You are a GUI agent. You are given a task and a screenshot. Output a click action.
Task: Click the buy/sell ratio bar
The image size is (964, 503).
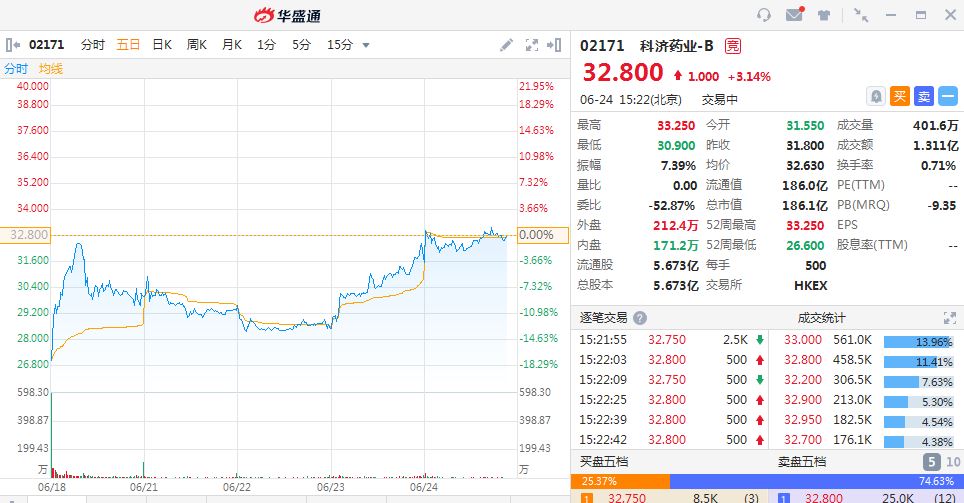765,481
